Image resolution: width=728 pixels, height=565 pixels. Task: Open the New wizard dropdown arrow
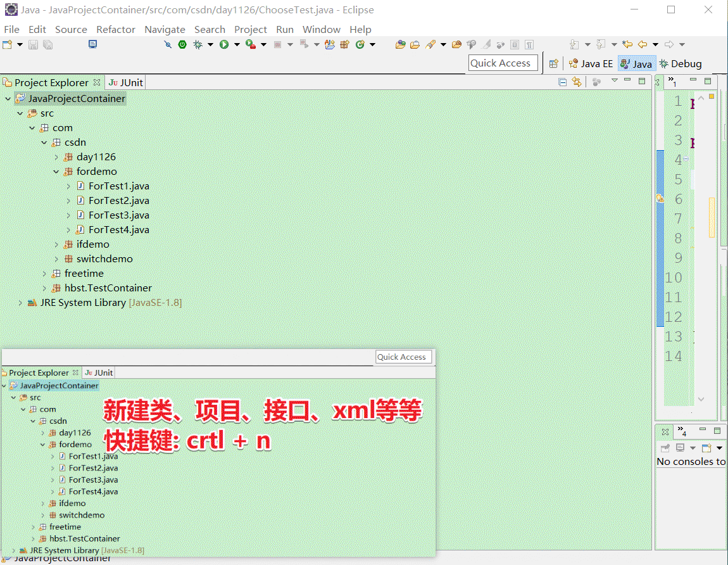(x=20, y=44)
